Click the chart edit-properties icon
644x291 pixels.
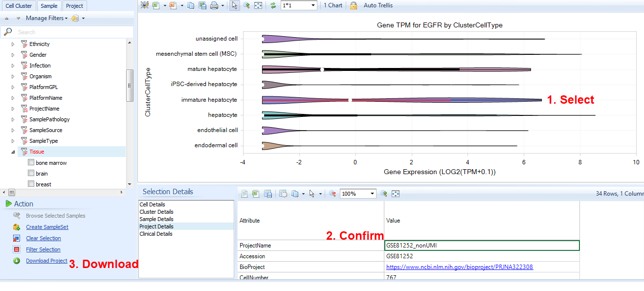[x=145, y=5]
